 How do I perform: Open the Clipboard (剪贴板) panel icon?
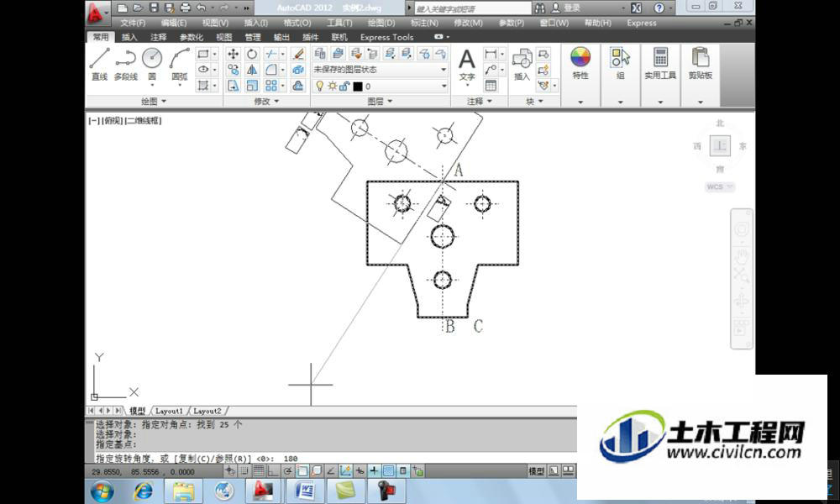(x=701, y=63)
